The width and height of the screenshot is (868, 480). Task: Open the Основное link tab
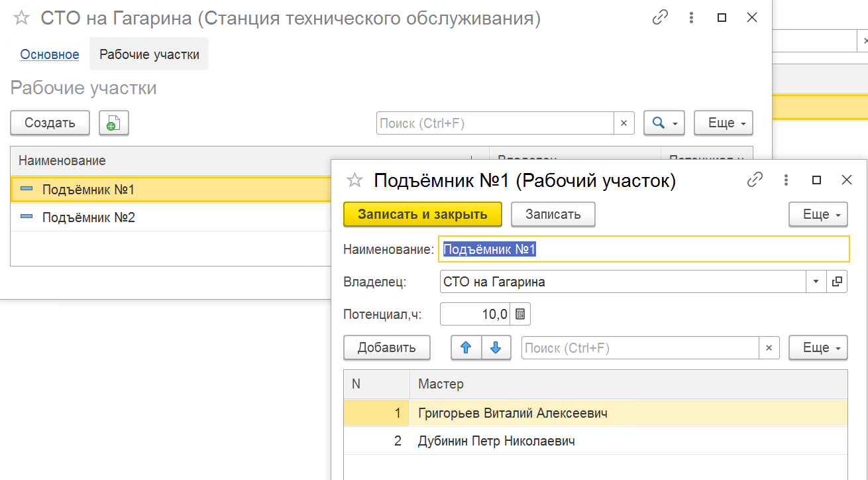tap(50, 54)
